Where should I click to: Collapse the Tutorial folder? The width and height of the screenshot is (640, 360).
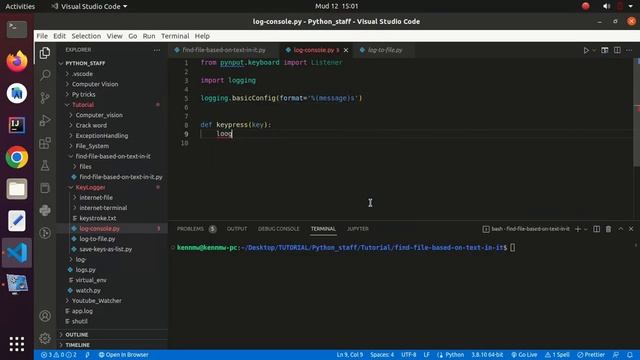point(83,105)
